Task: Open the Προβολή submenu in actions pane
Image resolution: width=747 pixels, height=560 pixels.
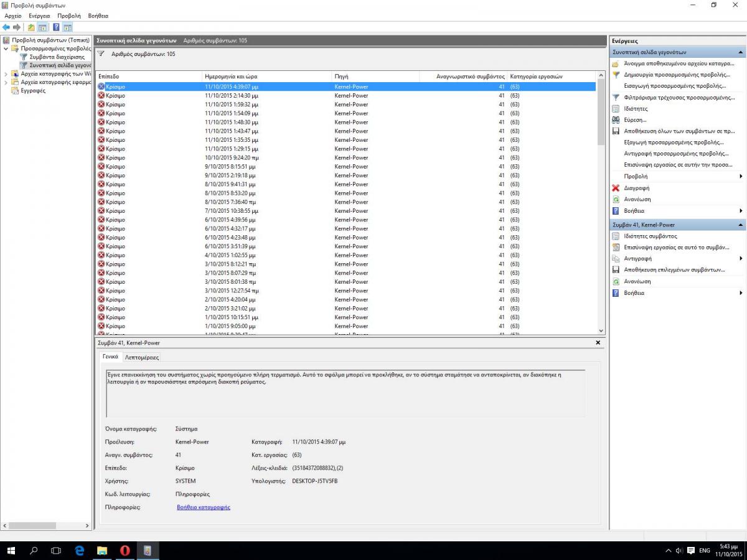Action: (636, 177)
